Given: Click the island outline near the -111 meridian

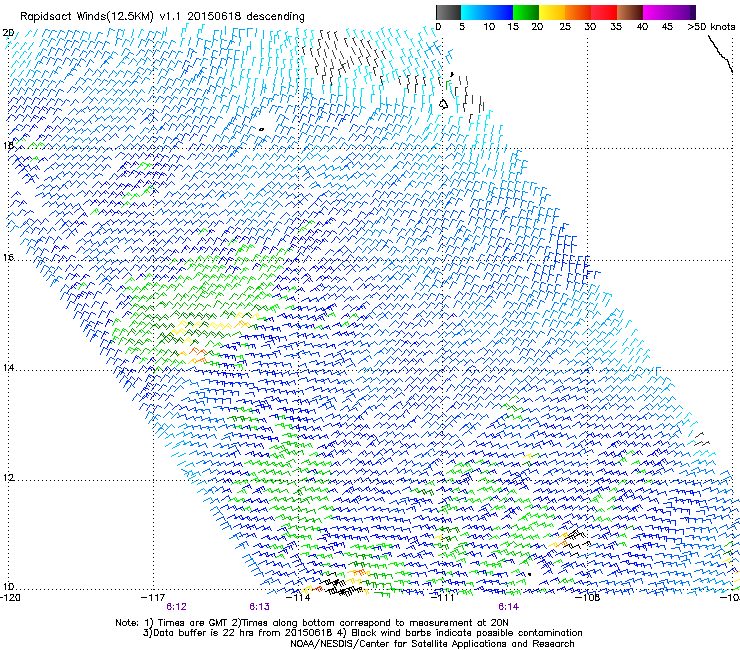Looking at the screenshot, I should click(x=443, y=104).
